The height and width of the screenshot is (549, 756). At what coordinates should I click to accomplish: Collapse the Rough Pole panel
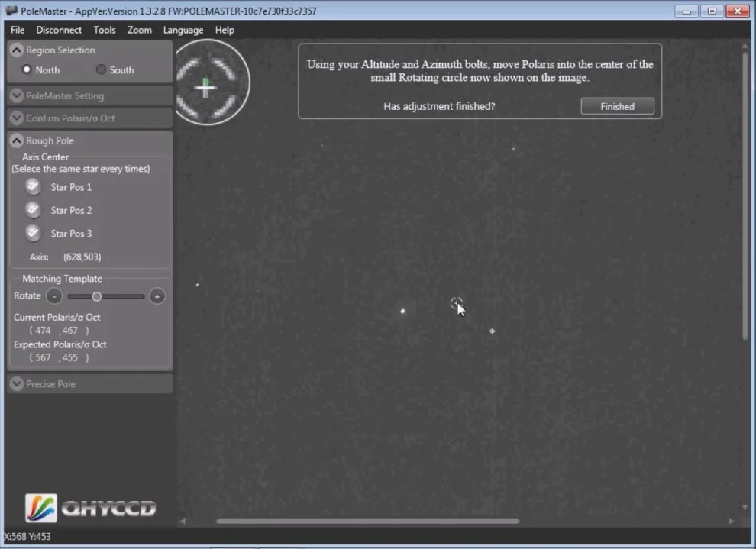tap(16, 140)
